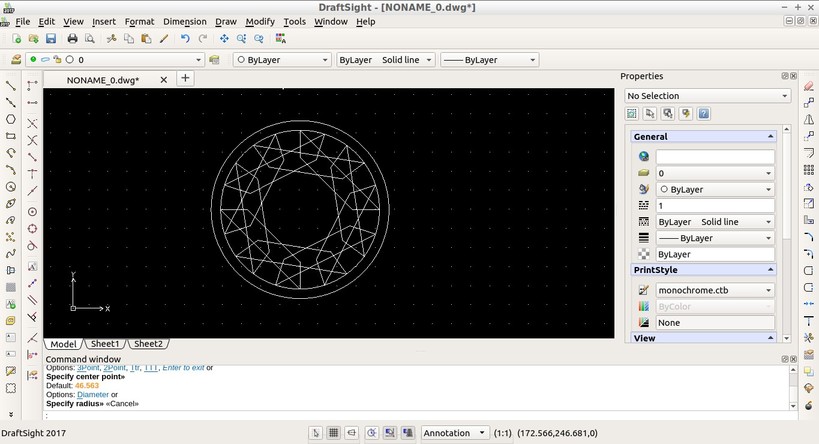Viewport: 819px width, 444px height.
Task: Select the Pattern array tool
Action: (x=809, y=170)
